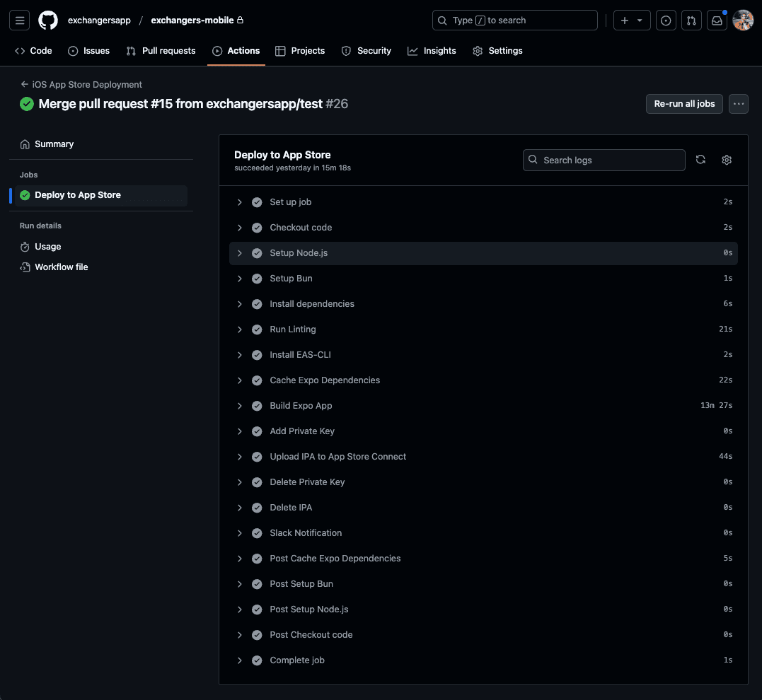Go back to iOS App Store Deployment

click(81, 85)
